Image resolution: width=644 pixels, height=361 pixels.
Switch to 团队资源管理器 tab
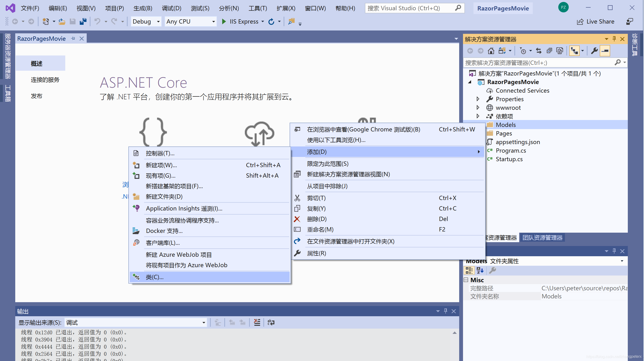(x=542, y=237)
